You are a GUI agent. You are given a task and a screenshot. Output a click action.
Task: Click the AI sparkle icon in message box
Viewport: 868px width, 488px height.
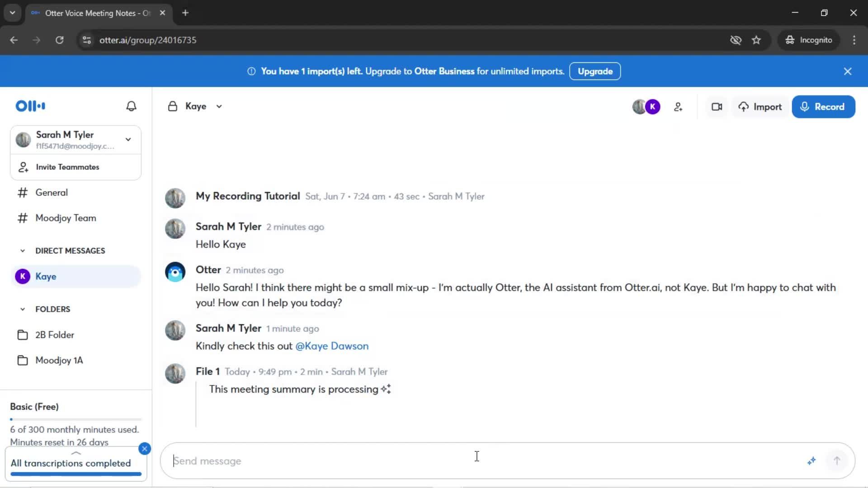[x=811, y=461]
